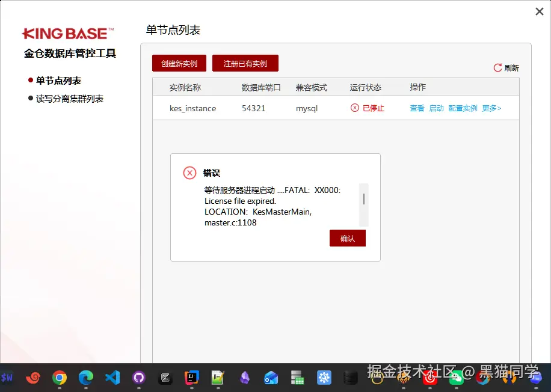The height and width of the screenshot is (392, 551).
Task: Open the red swirl taskbar icon
Action: pyautogui.click(x=33, y=378)
